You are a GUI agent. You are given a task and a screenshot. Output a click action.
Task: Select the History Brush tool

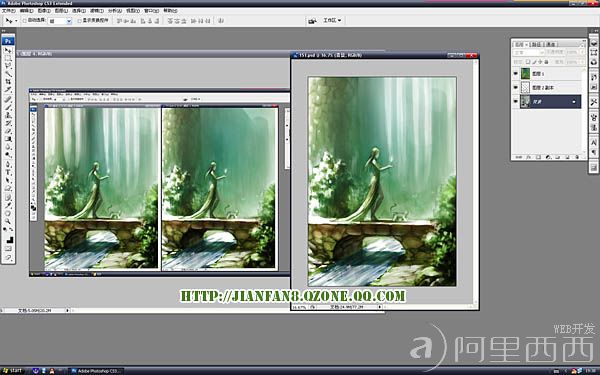(8, 124)
